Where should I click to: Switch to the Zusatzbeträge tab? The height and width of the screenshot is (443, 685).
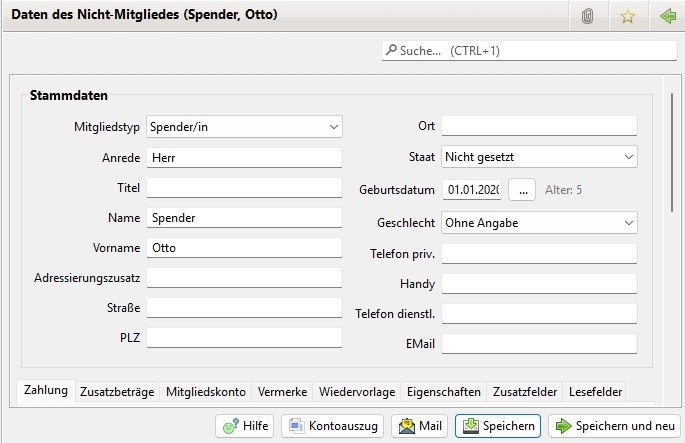(x=117, y=392)
